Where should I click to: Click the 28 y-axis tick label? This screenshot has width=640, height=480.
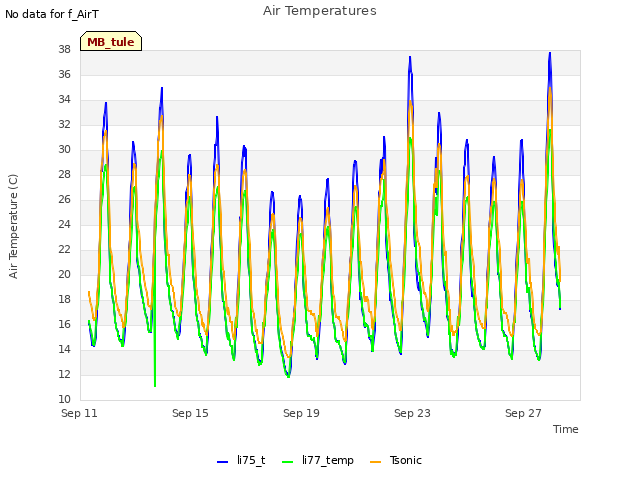[64, 174]
